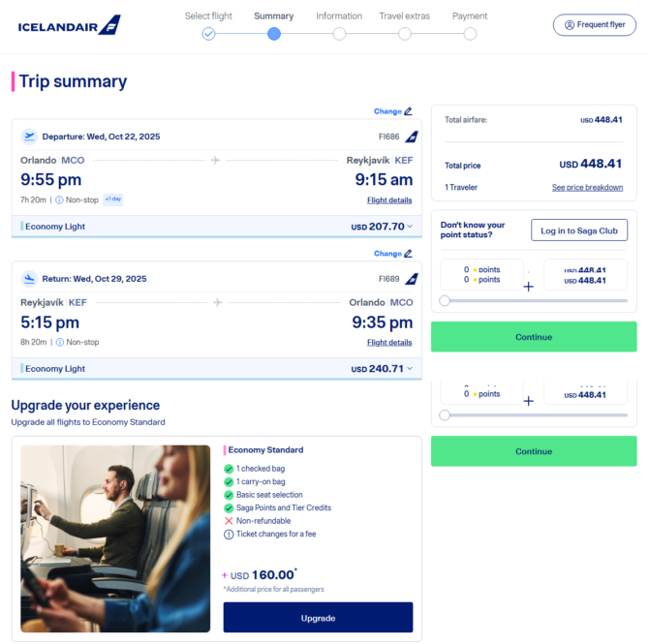Click the FI686 Icelandair tail icon
This screenshot has width=649, height=644.
[412, 137]
